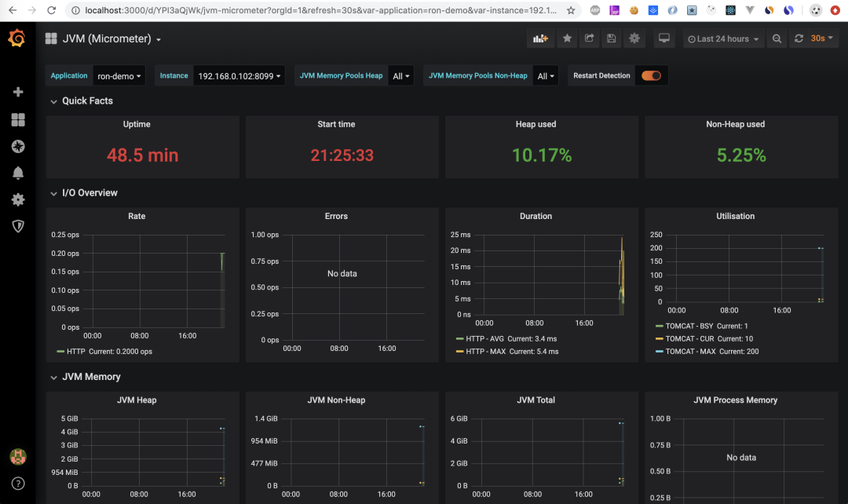Open the user avatar profile menu
The width and height of the screenshot is (848, 504).
pyautogui.click(x=18, y=457)
